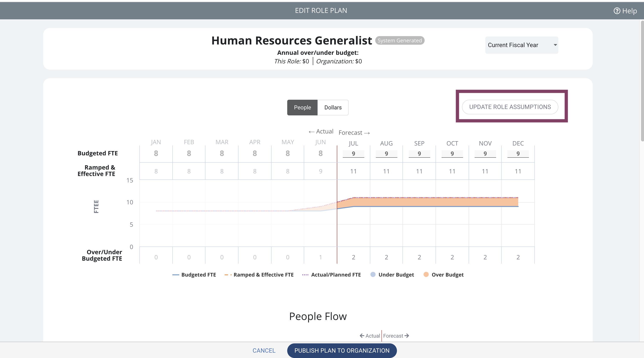Click the Forecast arrow label above JUL
644x358 pixels.
click(354, 133)
